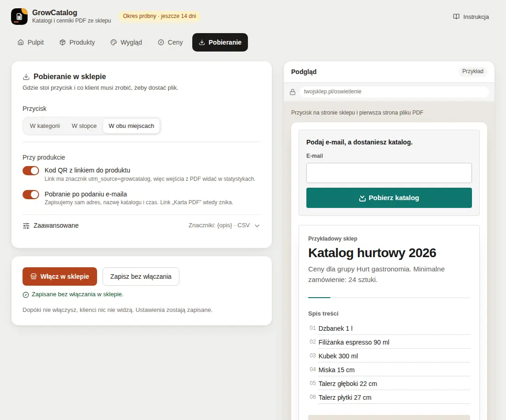Click contents entry 'Talerz płytki 27 cm'
Viewport: 506px width, 420px height.
pos(345,398)
